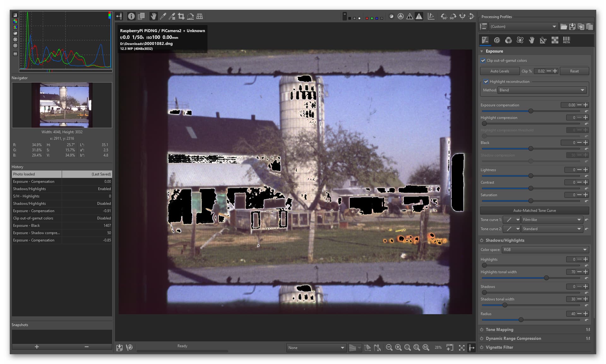The image size is (606, 364).
Task: Select the Straighten horizon tool
Action: 190,16
